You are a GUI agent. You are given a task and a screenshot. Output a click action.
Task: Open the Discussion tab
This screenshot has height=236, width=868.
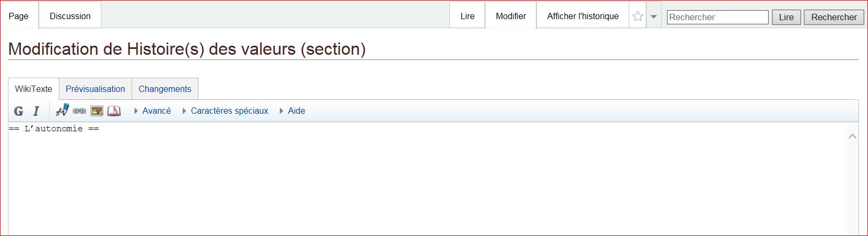(x=70, y=16)
